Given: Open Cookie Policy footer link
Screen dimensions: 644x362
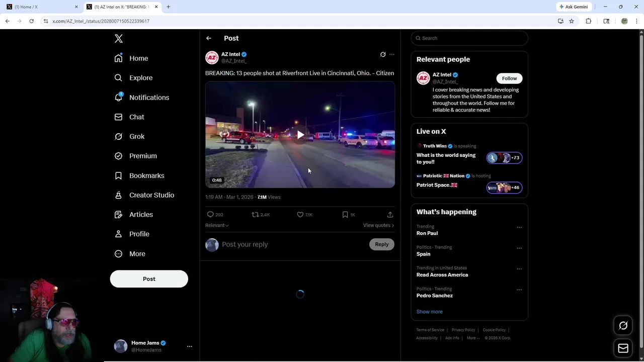Looking at the screenshot, I should coord(494,330).
